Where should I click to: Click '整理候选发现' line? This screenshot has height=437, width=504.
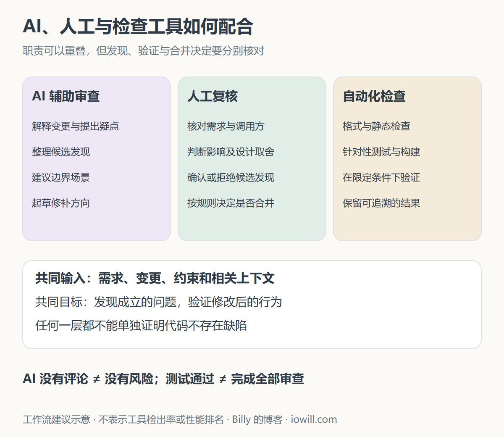tap(61, 152)
